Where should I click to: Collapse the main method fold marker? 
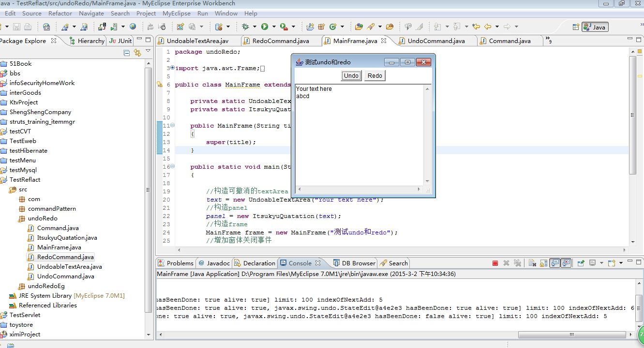tap(173, 166)
